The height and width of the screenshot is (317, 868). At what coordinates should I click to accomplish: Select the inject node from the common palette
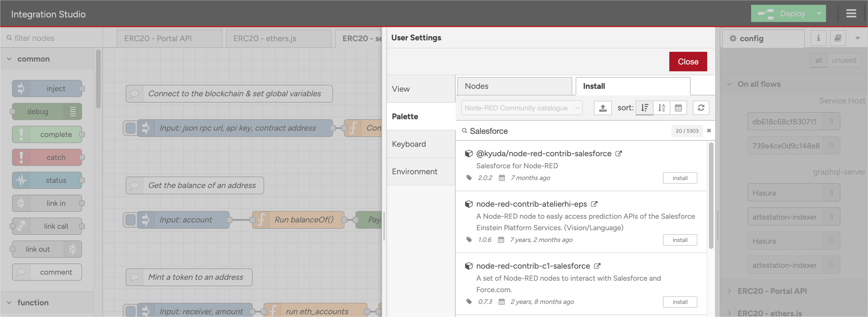pos(47,89)
